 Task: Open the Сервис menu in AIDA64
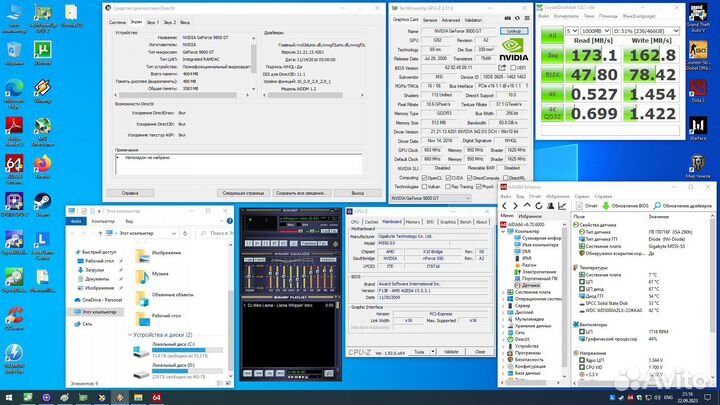click(x=581, y=196)
